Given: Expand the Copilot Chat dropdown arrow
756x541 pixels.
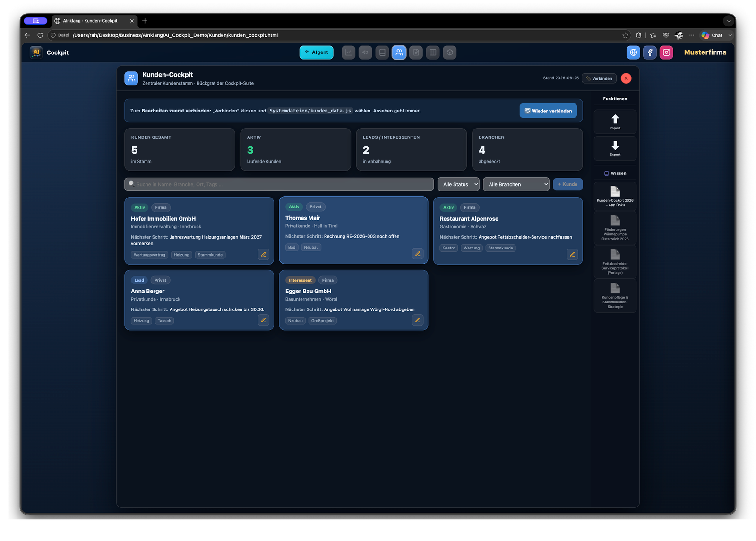Looking at the screenshot, I should (x=730, y=35).
